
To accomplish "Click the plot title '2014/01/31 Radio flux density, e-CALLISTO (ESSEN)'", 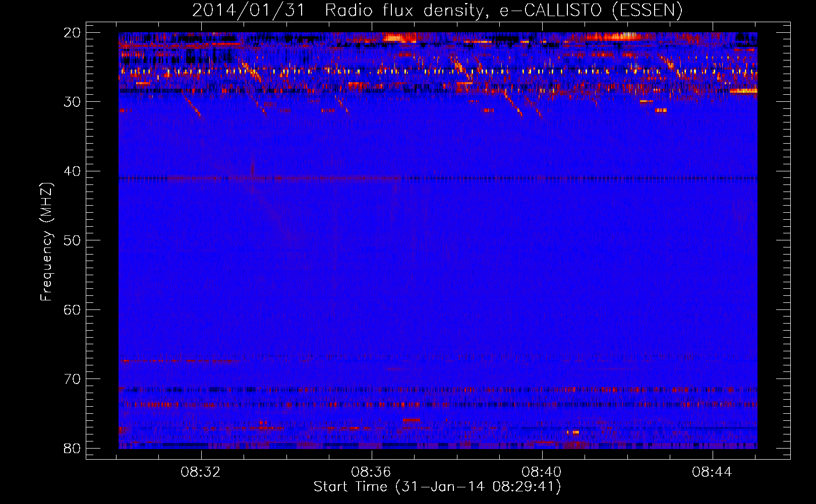I will click(437, 11).
